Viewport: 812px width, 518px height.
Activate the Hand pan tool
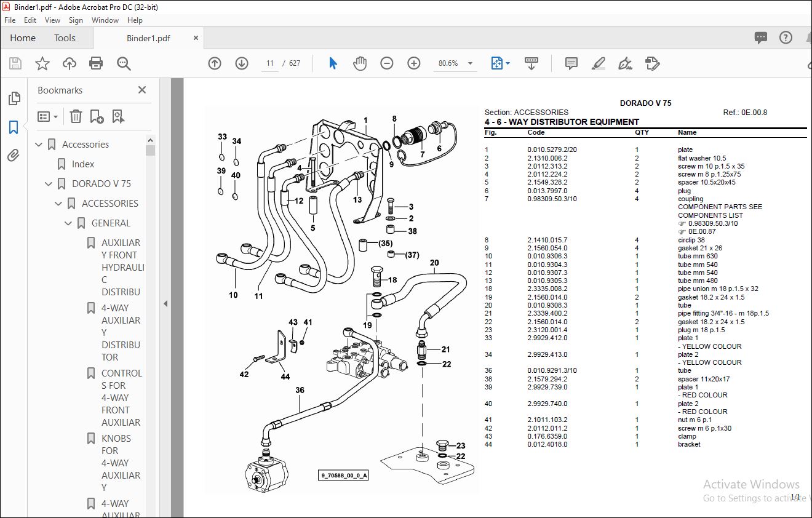(x=360, y=63)
